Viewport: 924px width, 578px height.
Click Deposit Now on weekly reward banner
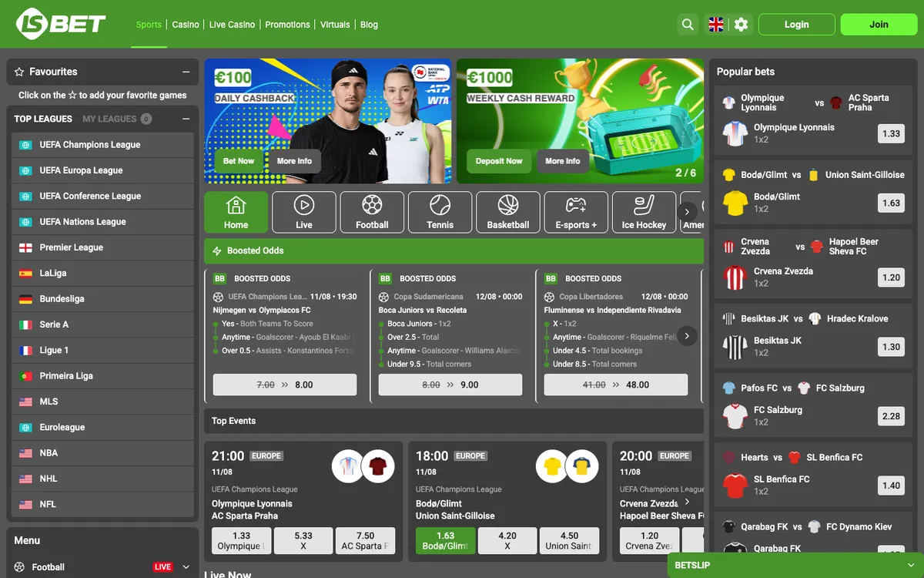(499, 161)
